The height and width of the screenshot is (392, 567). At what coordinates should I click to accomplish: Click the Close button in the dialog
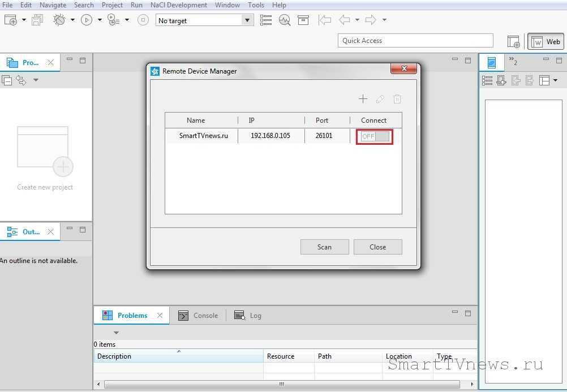[377, 247]
